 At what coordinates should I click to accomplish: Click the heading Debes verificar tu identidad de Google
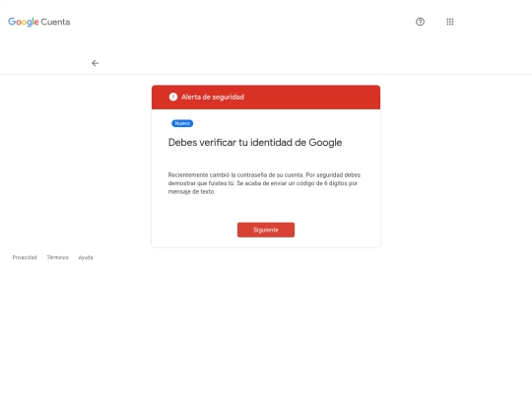pos(255,143)
